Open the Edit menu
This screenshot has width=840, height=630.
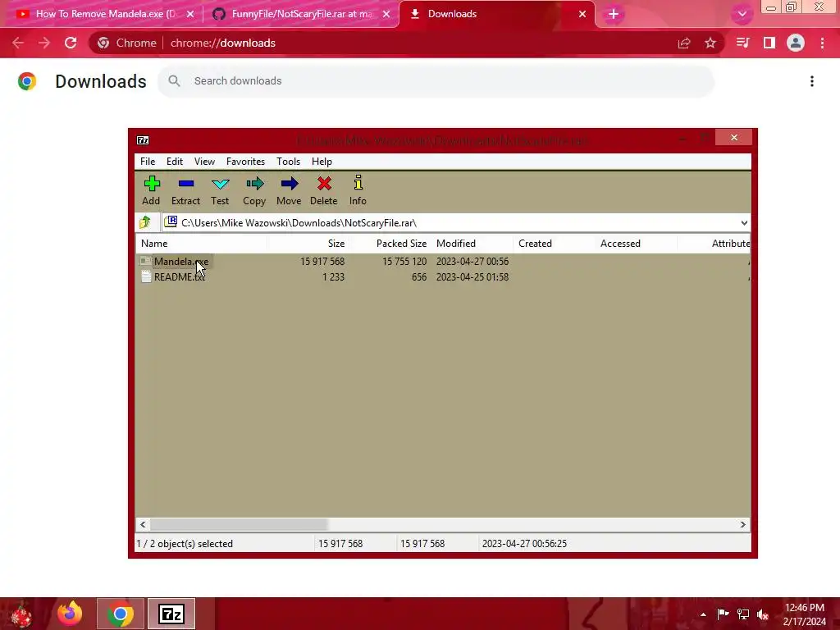[x=174, y=162]
